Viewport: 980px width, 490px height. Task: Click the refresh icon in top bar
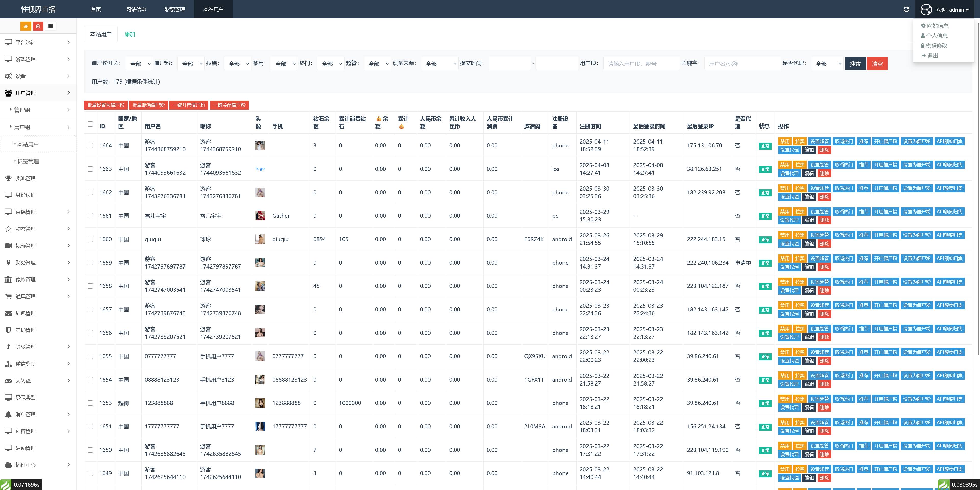(x=906, y=9)
